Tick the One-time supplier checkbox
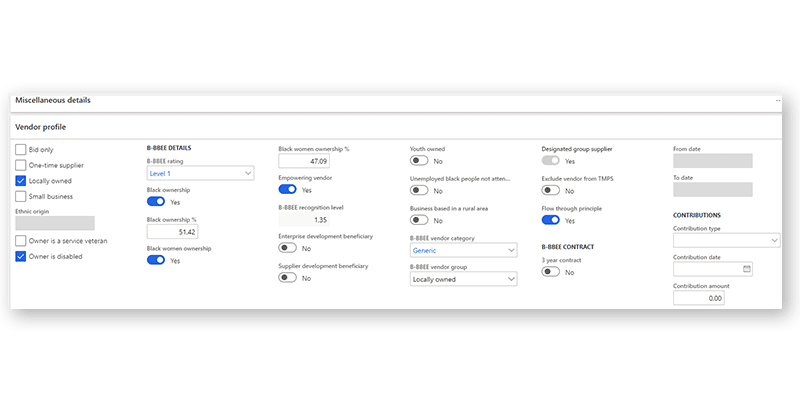The image size is (800, 400). pos(22,165)
